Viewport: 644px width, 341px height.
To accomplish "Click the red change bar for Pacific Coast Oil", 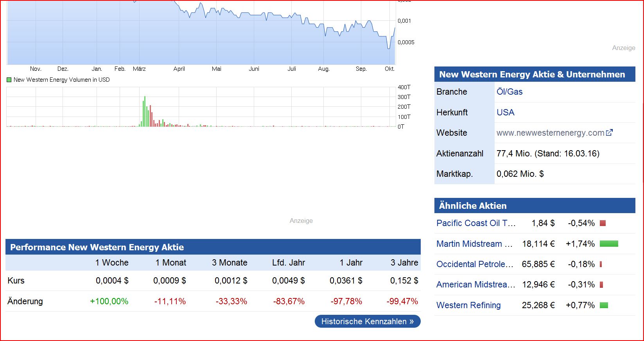I will [x=603, y=223].
